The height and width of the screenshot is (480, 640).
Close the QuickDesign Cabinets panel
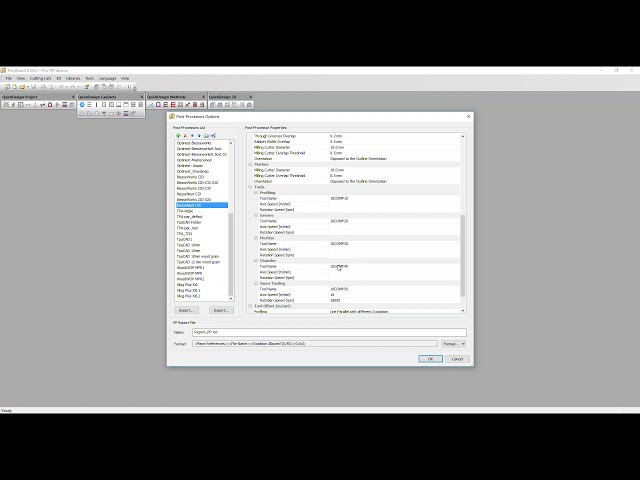(x=142, y=97)
